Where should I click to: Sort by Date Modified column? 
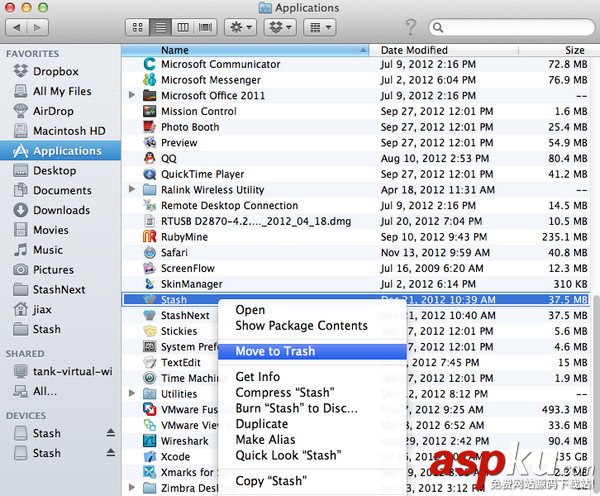coord(443,50)
